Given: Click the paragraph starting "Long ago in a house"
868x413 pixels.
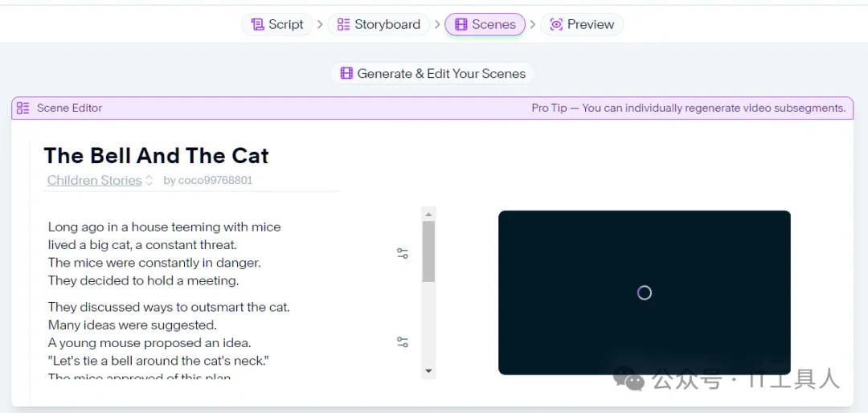Looking at the screenshot, I should (164, 254).
